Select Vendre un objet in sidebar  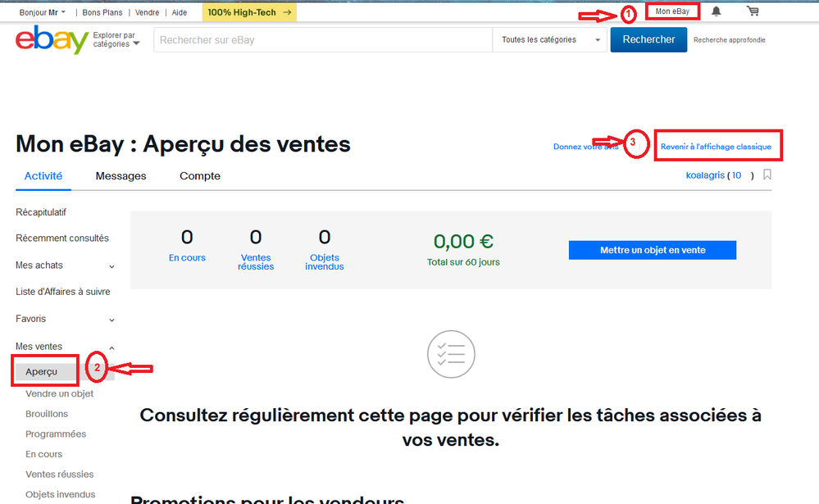(60, 394)
